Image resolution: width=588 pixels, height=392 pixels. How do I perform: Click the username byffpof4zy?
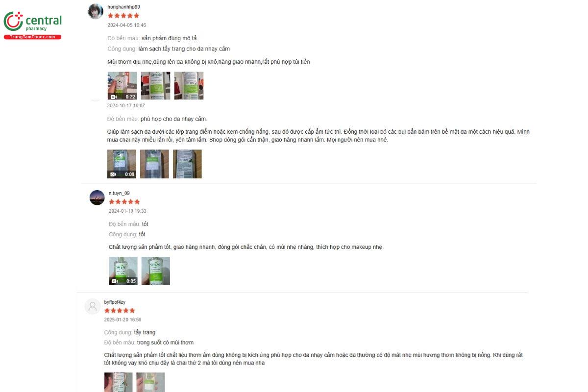tap(115, 302)
